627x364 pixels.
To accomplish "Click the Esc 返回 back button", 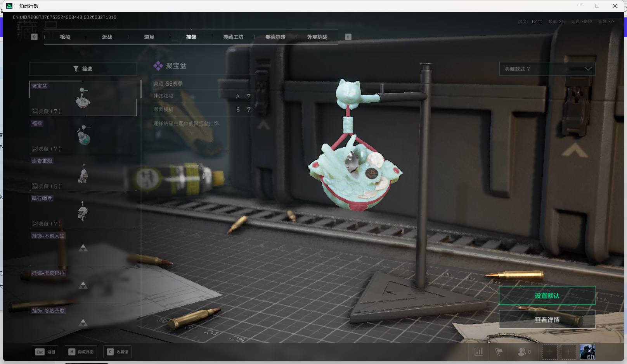I will click(x=45, y=352).
